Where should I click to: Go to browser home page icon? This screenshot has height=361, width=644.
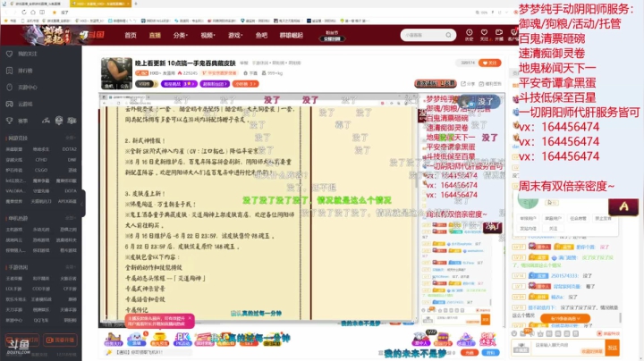click(33, 13)
